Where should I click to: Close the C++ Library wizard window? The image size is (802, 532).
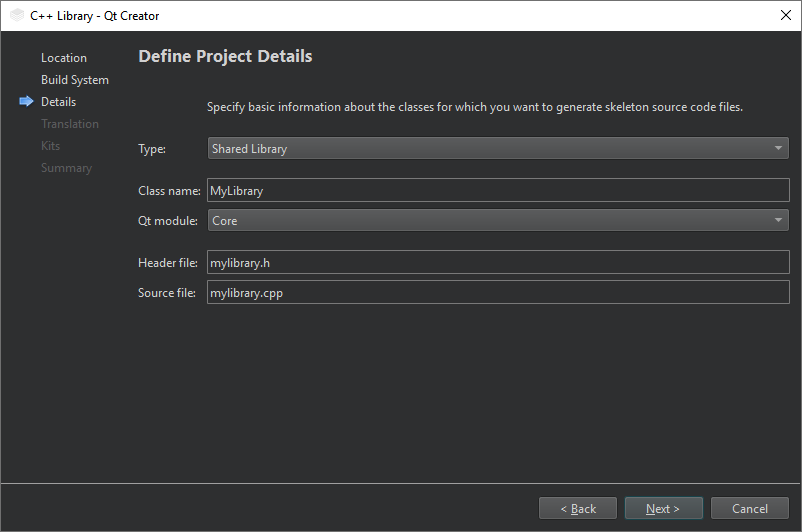tap(785, 16)
